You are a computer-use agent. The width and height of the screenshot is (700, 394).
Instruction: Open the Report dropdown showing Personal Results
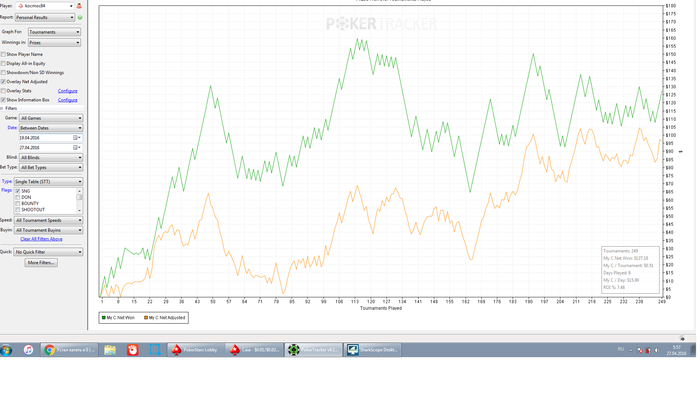tap(45, 17)
